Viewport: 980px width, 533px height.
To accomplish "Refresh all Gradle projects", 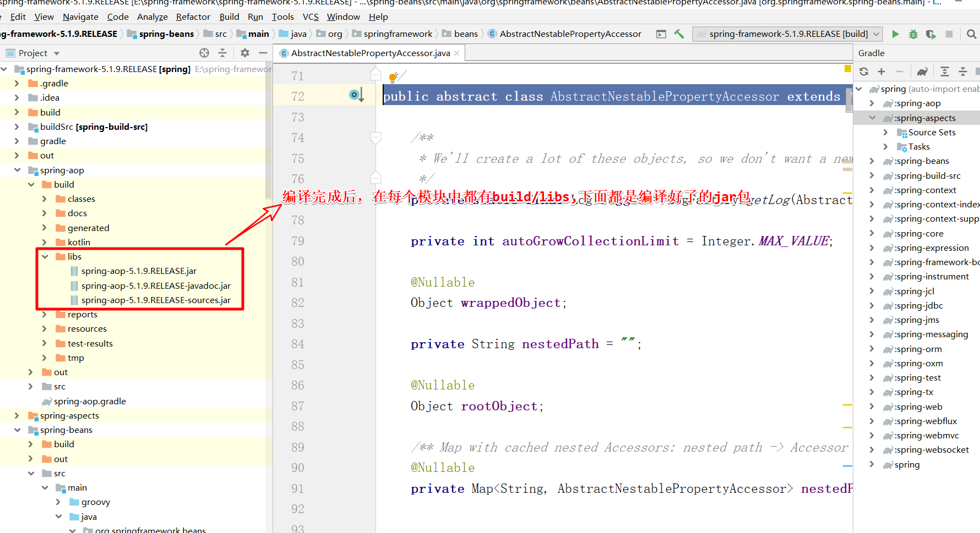I will point(864,72).
